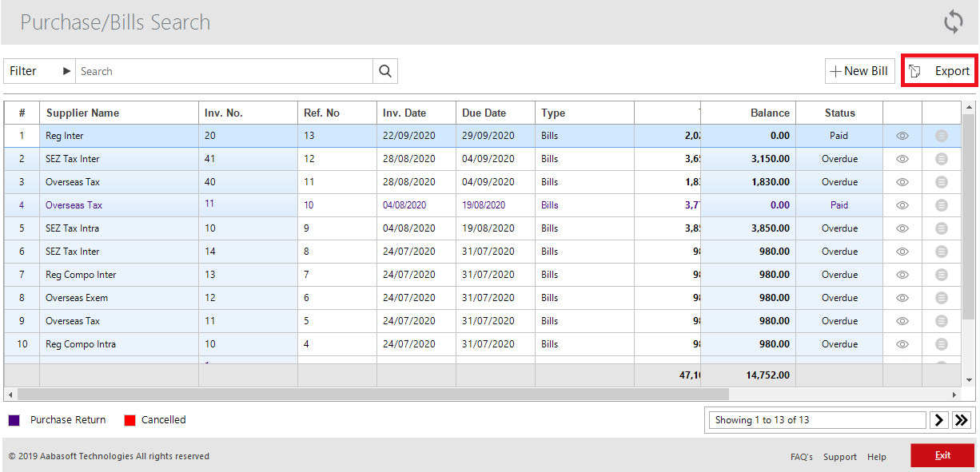Click the refresh icon in the header
Viewport: 980px width, 472px height.
[953, 22]
